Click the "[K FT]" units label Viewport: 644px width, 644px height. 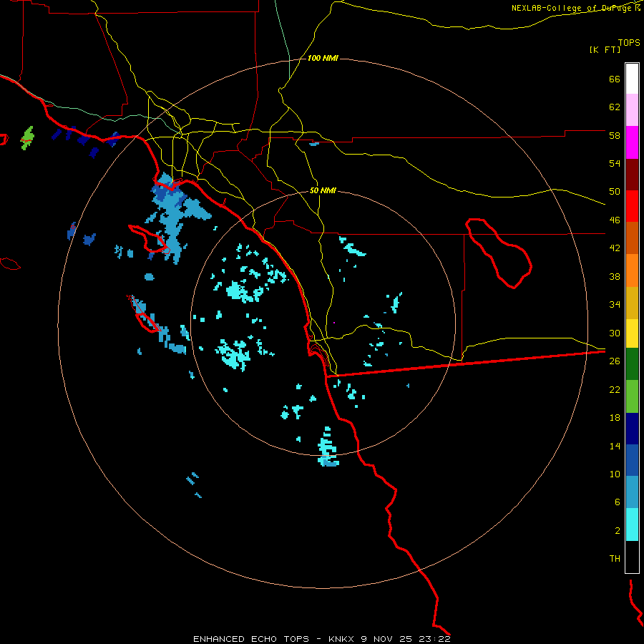[605, 50]
